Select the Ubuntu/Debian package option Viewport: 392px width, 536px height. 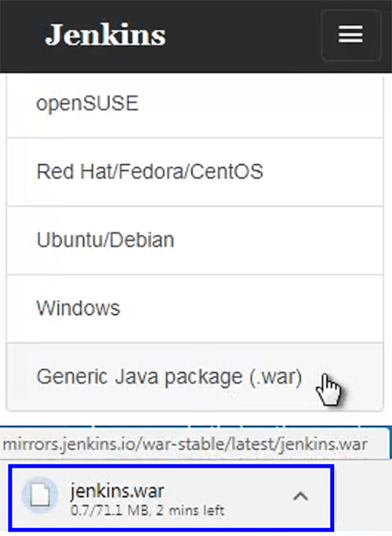105,239
